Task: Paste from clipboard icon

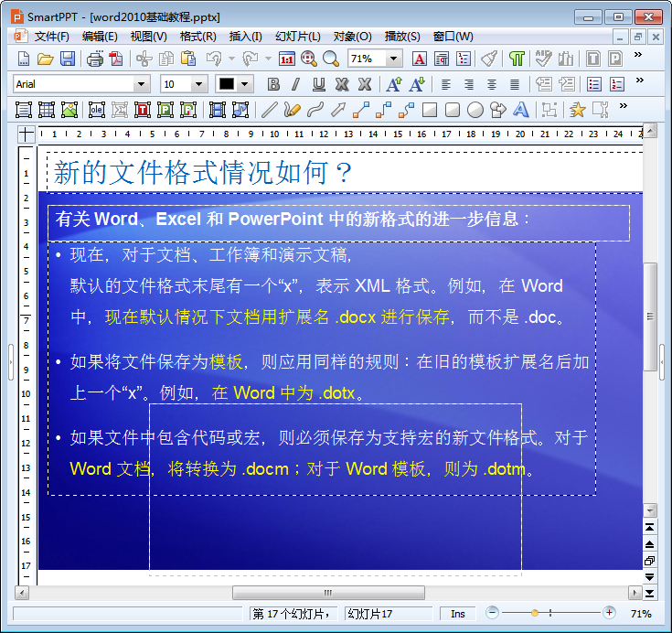Action: click(x=187, y=59)
